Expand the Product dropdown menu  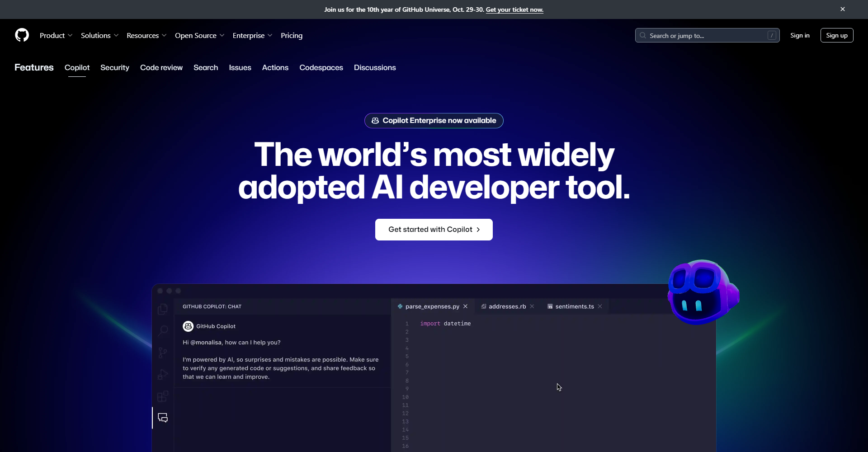[56, 35]
